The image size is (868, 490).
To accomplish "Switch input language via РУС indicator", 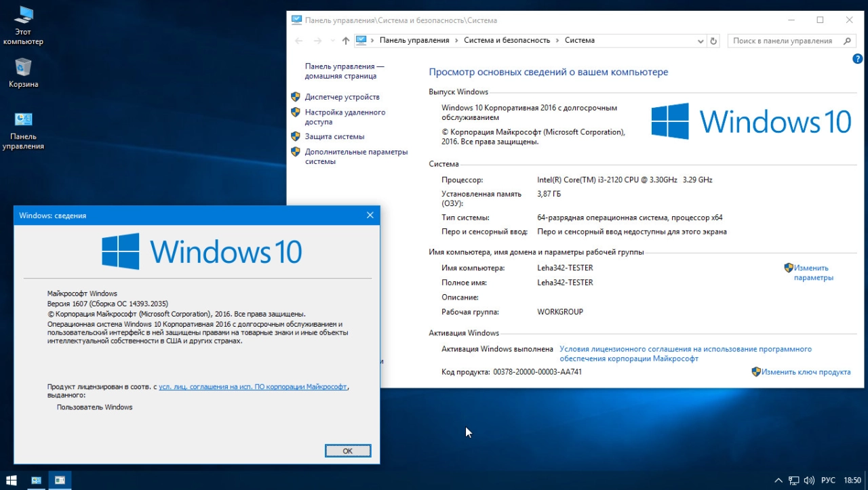I will (828, 481).
